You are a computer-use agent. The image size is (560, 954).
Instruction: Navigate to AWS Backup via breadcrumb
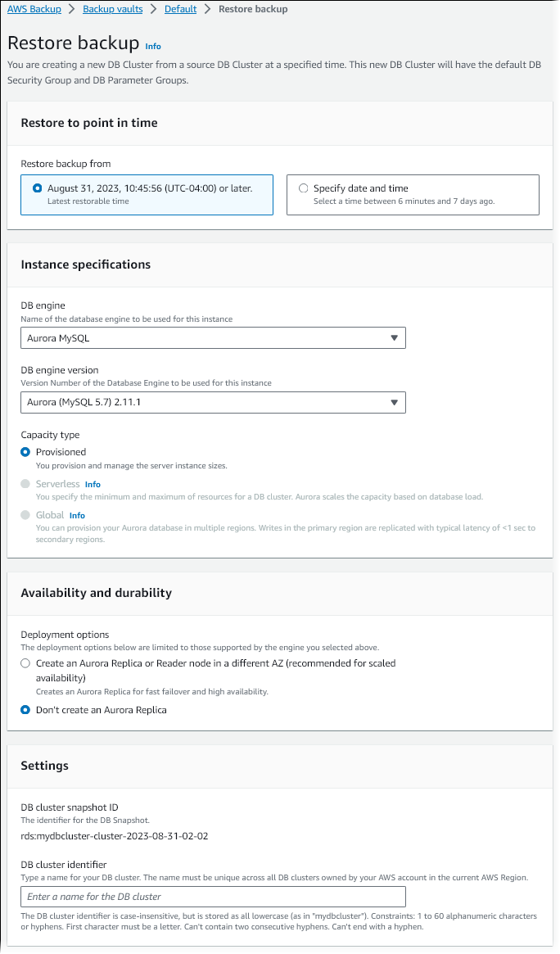(34, 8)
